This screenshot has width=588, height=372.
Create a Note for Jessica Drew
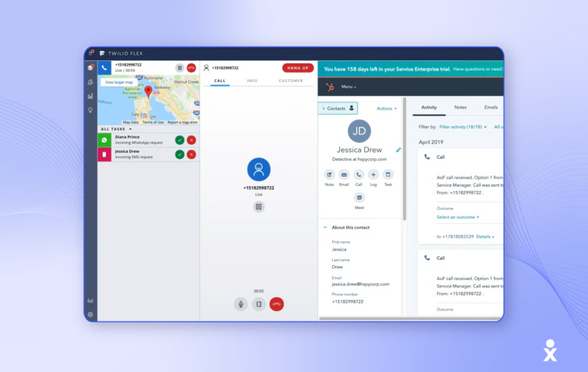[x=329, y=175]
